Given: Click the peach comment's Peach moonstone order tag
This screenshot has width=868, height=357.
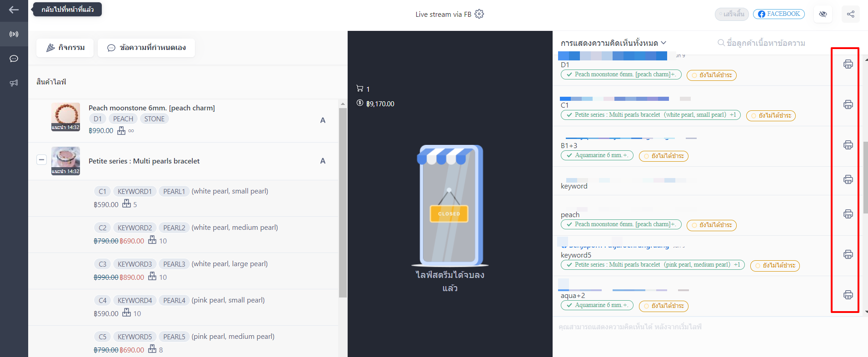Looking at the screenshot, I should pos(621,224).
